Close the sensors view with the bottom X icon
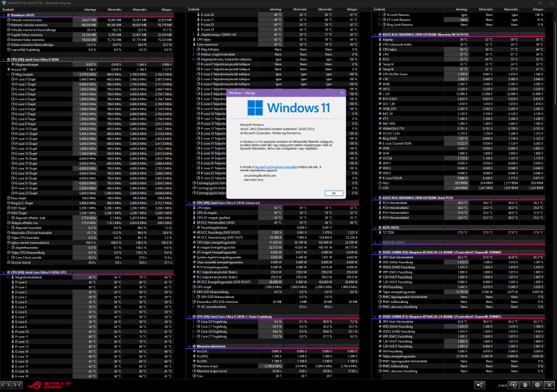The width and height of the screenshot is (557, 392). (x=549, y=385)
